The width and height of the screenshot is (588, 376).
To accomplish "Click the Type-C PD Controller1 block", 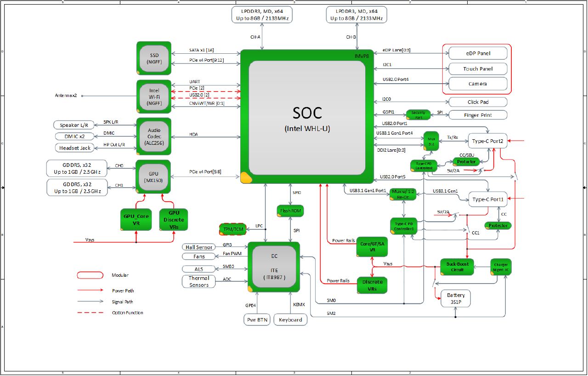I will point(404,226).
